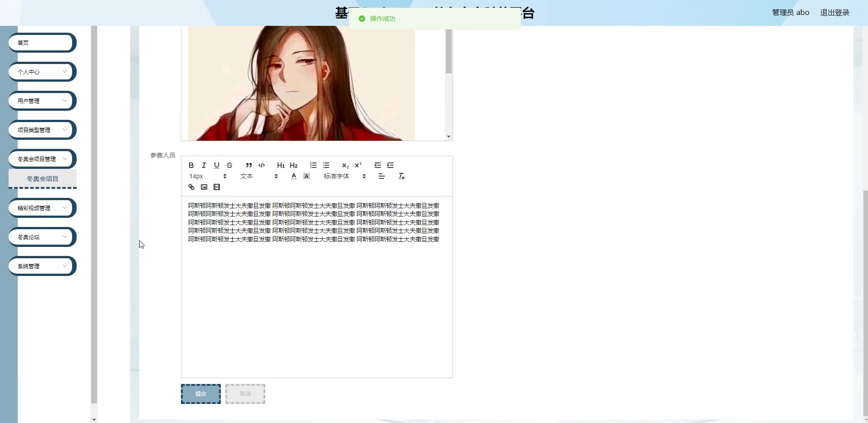Apply strikethrough formatting
868x423 pixels.
pos(229,165)
